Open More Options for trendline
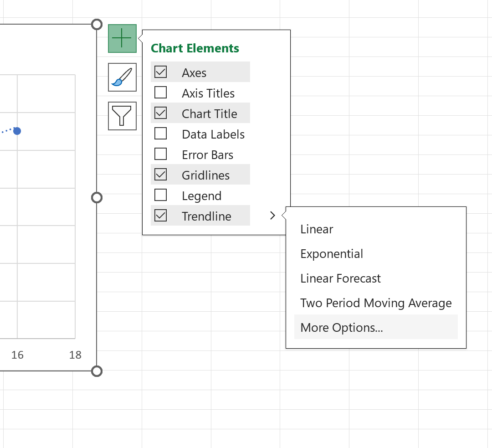This screenshot has height=448, width=492. click(x=376, y=327)
